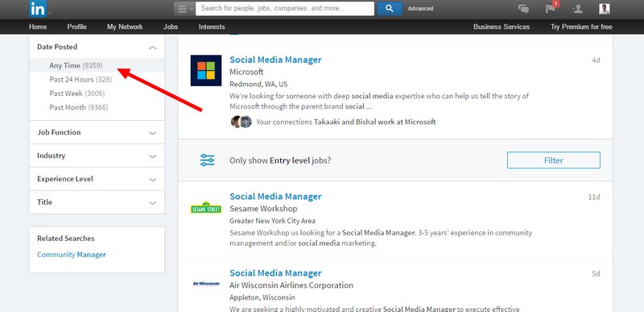Open the My Network menu
Image resolution: width=644 pixels, height=312 pixels.
coord(125,27)
